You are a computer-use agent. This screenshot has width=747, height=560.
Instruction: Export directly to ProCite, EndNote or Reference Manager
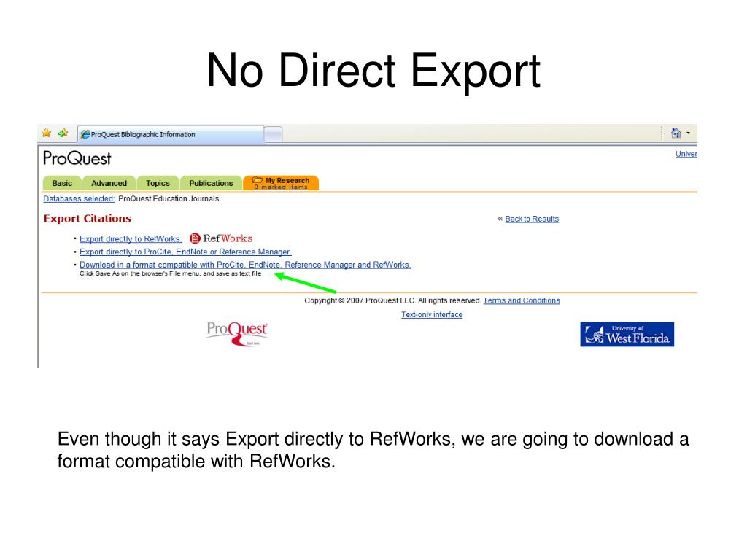[x=185, y=252]
